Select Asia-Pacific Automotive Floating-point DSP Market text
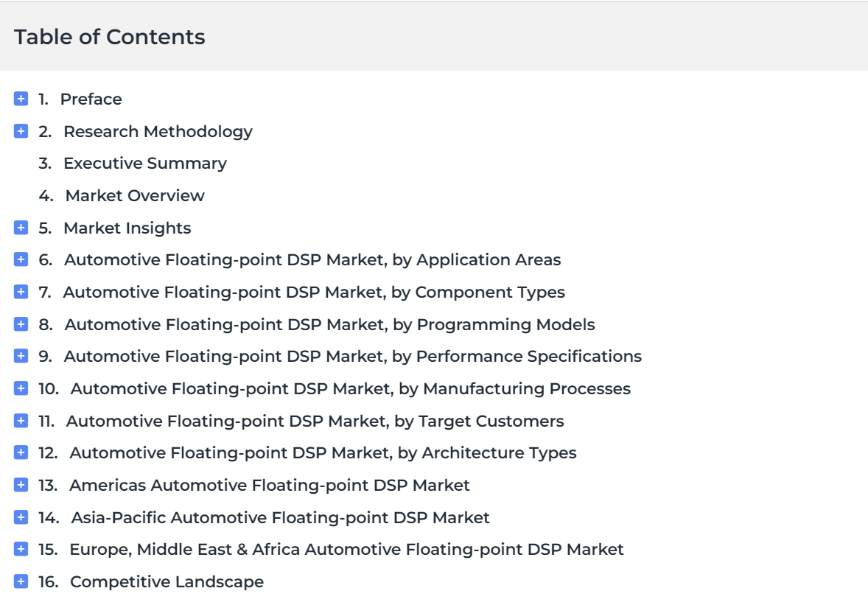868x605 pixels. (281, 517)
